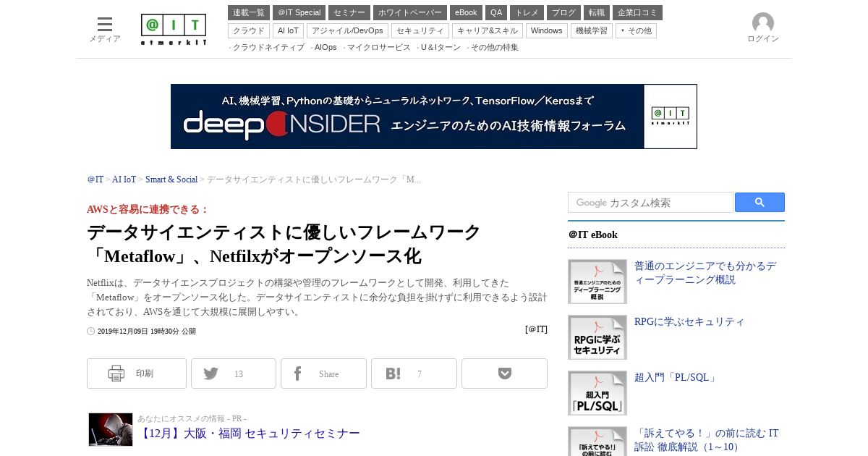
Task: Select the AI IoT category tab
Action: [x=288, y=30]
